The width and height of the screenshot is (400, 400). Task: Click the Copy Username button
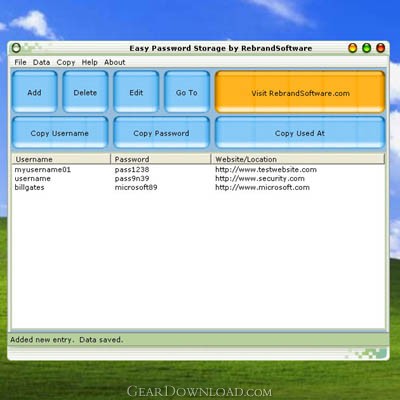pyautogui.click(x=60, y=133)
